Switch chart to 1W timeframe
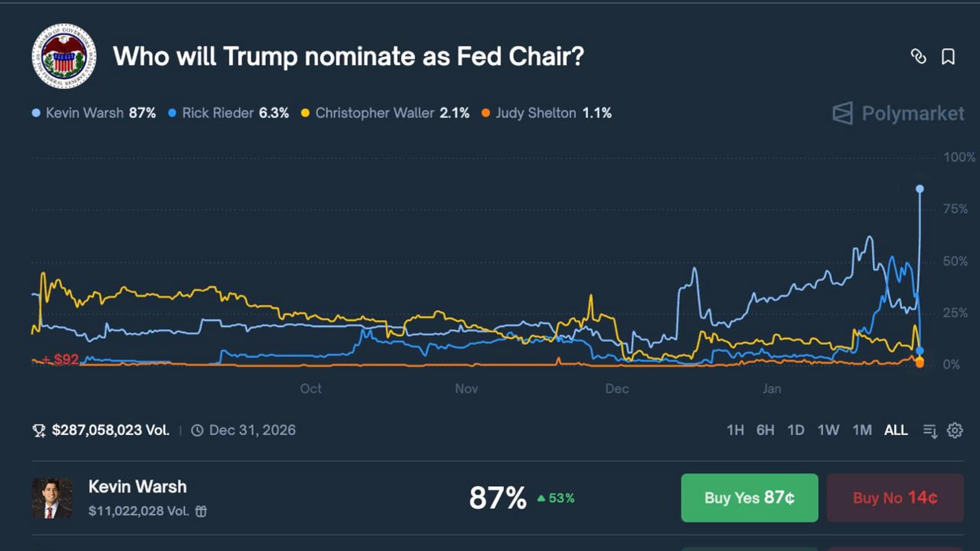The height and width of the screenshot is (551, 980). (x=828, y=430)
